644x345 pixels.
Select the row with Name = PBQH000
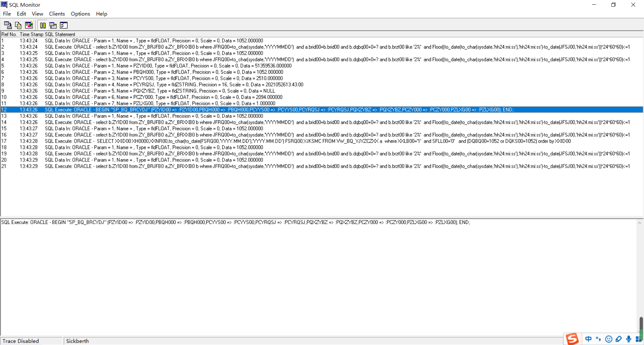pos(322,72)
